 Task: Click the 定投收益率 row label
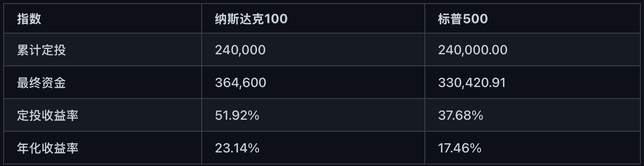(x=48, y=115)
